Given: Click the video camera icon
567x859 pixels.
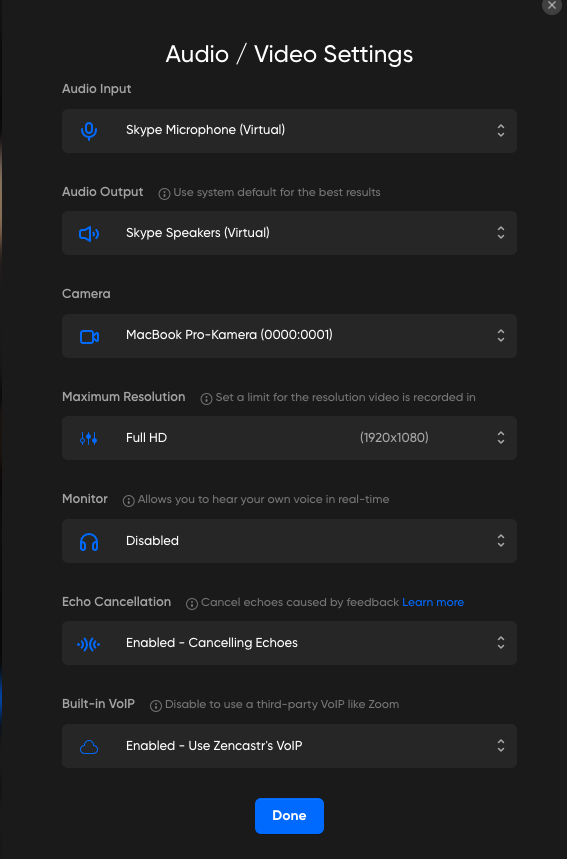Looking at the screenshot, I should coord(89,336).
